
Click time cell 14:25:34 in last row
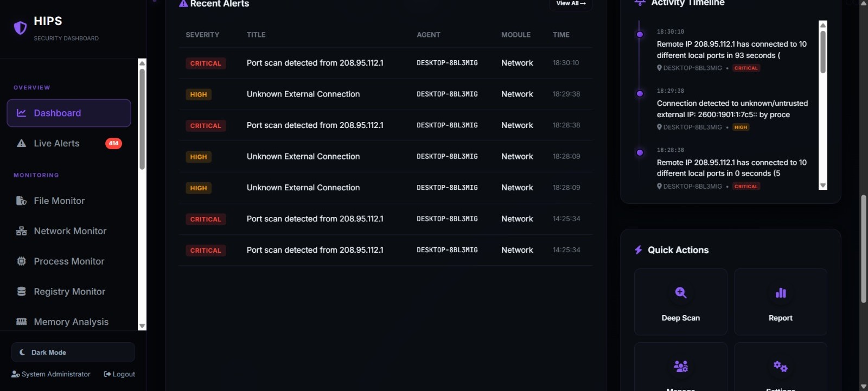coord(566,250)
